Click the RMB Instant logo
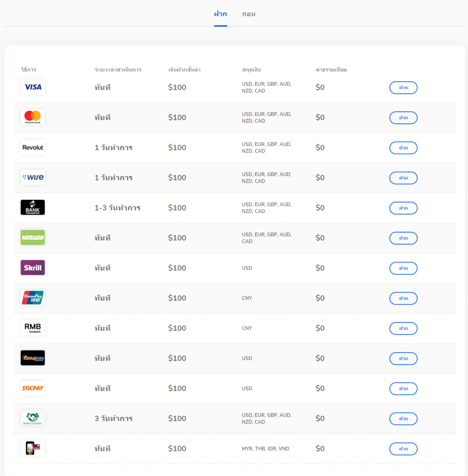The width and height of the screenshot is (468, 476). (x=33, y=328)
